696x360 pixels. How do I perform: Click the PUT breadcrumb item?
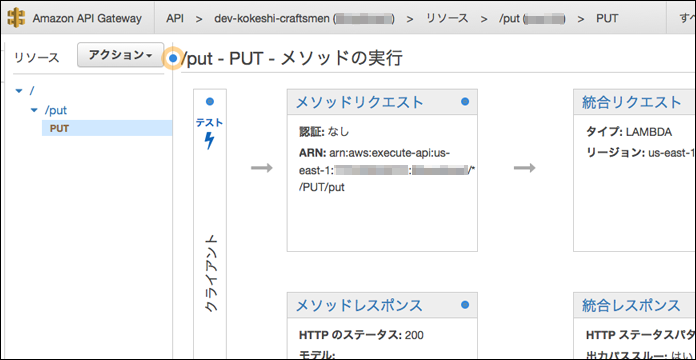(607, 19)
